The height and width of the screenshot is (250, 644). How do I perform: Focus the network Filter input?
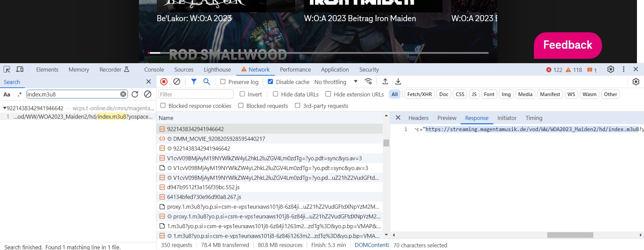point(196,94)
